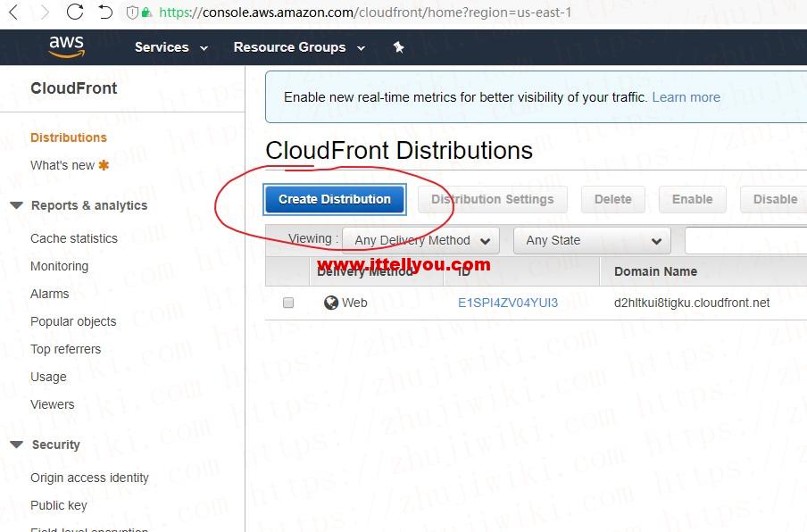Click the globe icon in the Web row

[x=331, y=303]
